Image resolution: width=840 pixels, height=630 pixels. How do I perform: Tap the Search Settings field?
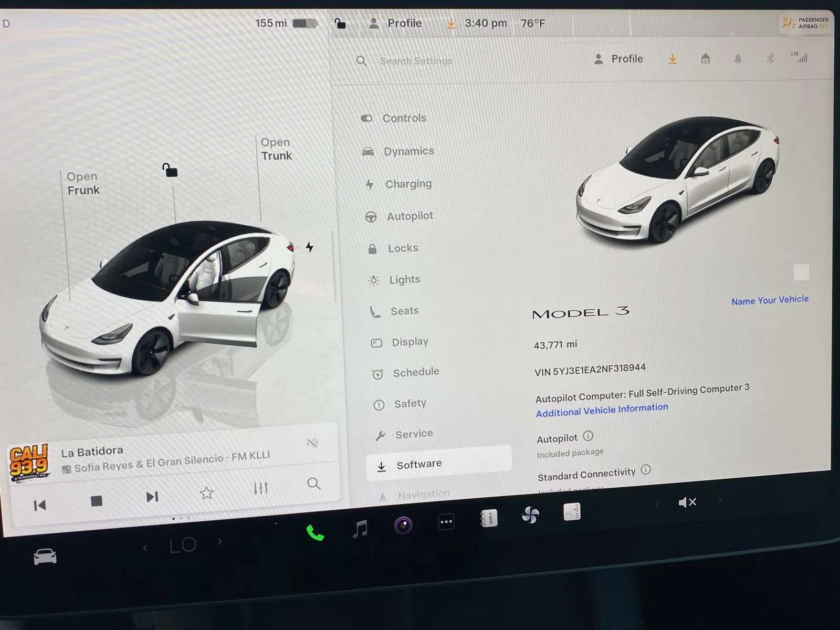416,61
